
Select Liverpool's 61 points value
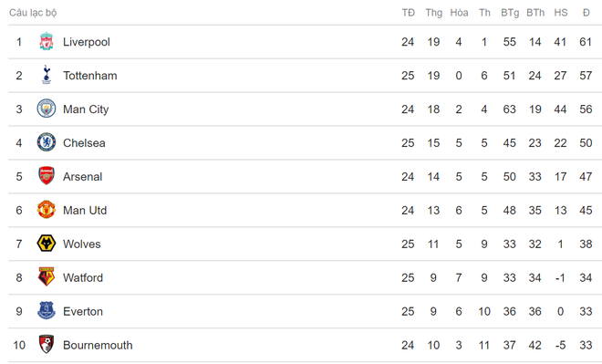pos(586,42)
